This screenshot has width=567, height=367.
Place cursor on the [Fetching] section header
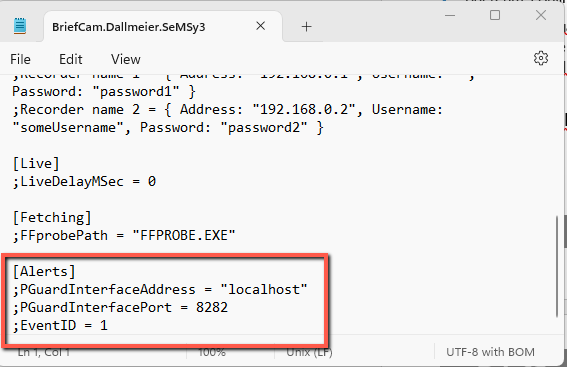tap(52, 218)
